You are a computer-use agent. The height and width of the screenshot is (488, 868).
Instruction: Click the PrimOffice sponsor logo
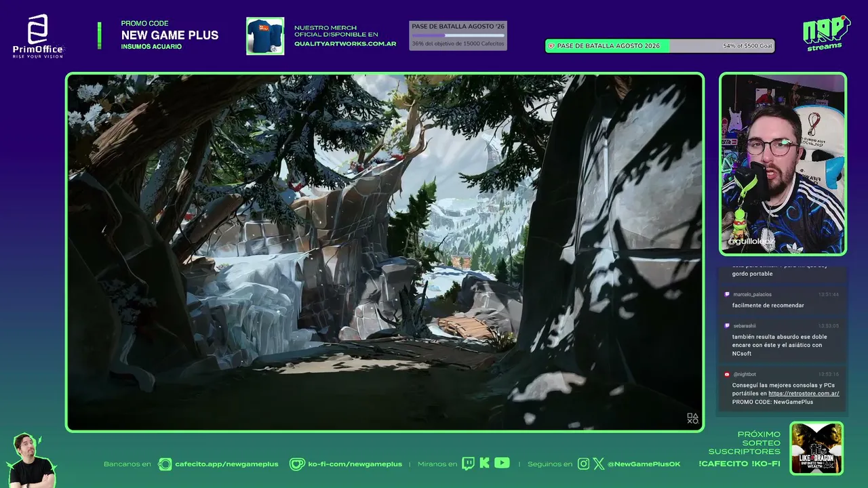pyautogui.click(x=38, y=36)
